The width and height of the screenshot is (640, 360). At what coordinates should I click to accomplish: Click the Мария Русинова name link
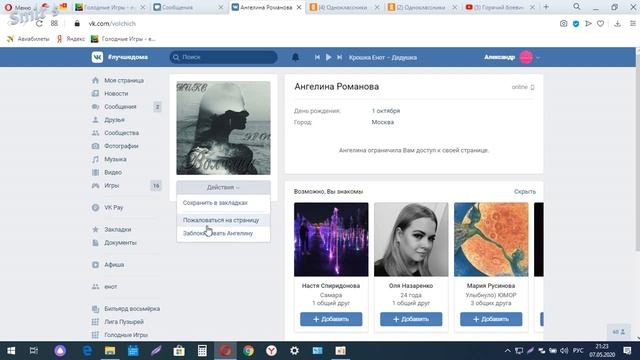[491, 286]
